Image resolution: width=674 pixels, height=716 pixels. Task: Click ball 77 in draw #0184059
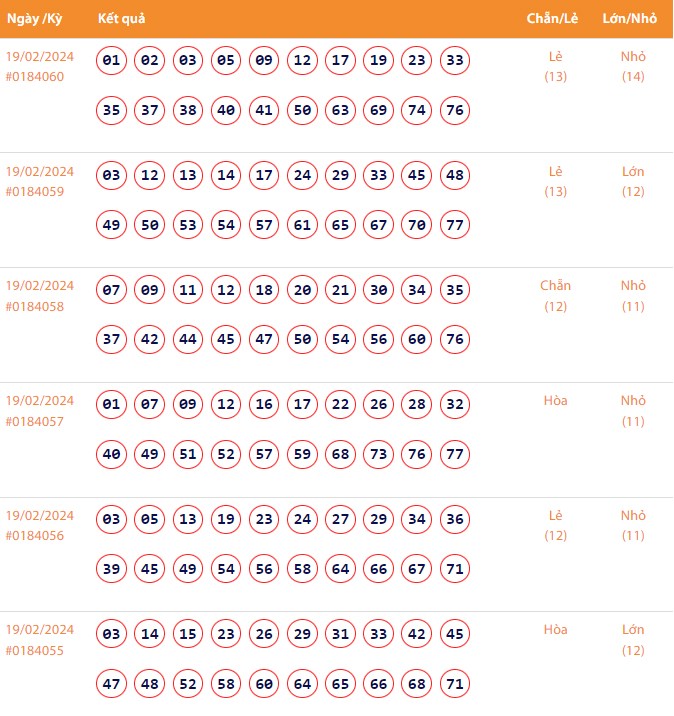(455, 225)
